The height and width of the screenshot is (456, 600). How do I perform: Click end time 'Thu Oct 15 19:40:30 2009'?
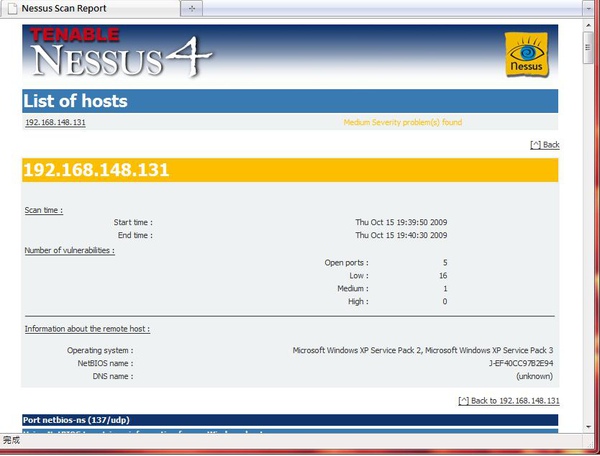tap(401, 235)
